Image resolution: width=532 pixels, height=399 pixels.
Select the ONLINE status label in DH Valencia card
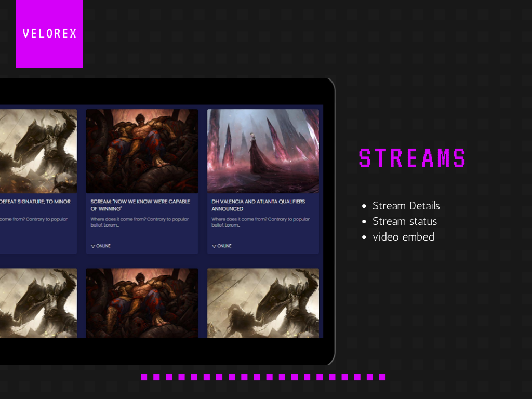click(x=224, y=246)
